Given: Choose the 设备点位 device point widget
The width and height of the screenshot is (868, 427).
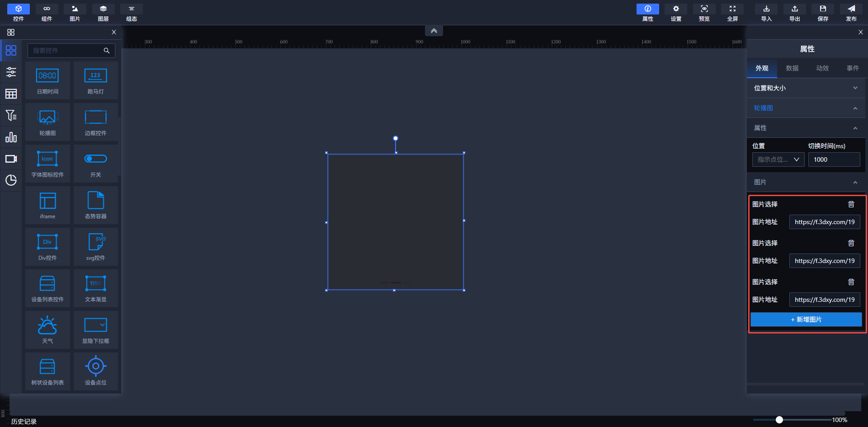Looking at the screenshot, I should (95, 371).
